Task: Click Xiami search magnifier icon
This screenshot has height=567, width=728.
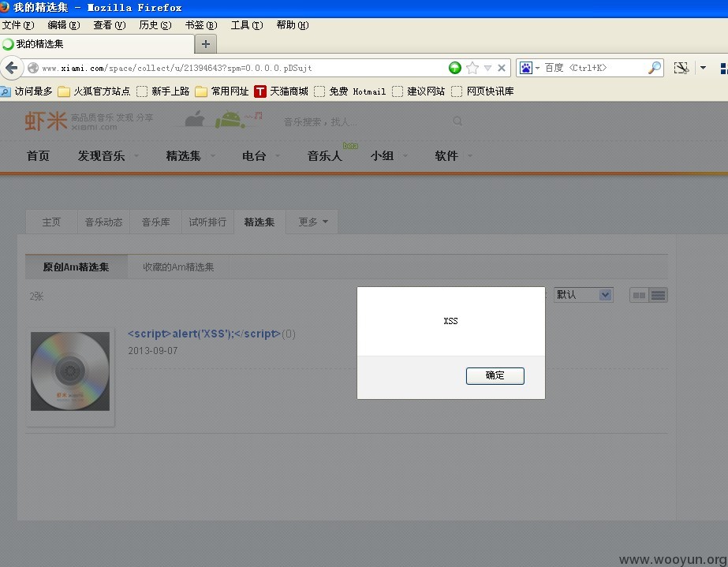Action: pos(457,121)
